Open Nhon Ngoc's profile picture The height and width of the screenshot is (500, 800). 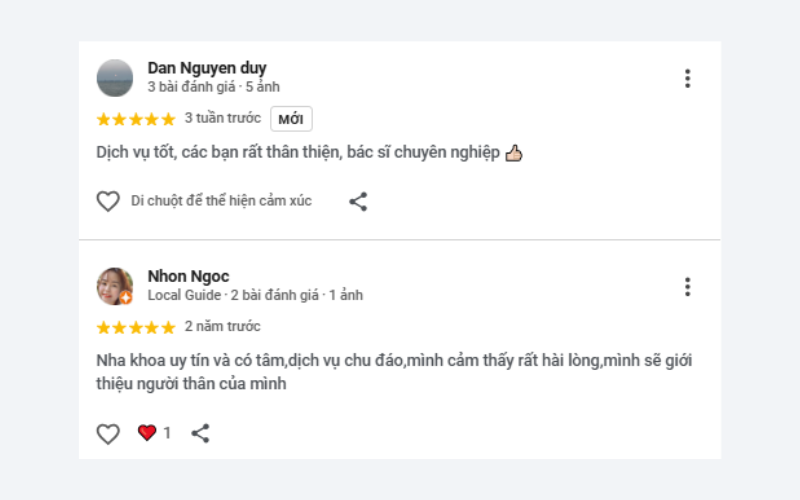coord(115,286)
